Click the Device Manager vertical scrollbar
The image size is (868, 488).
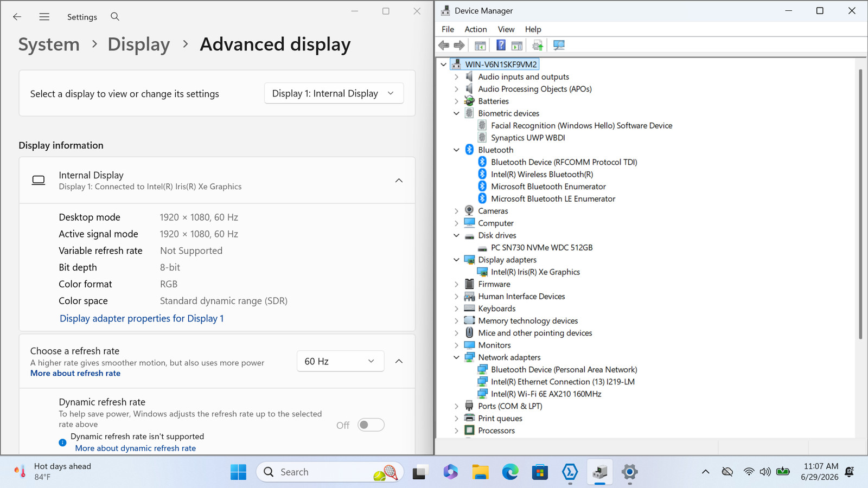point(860,204)
